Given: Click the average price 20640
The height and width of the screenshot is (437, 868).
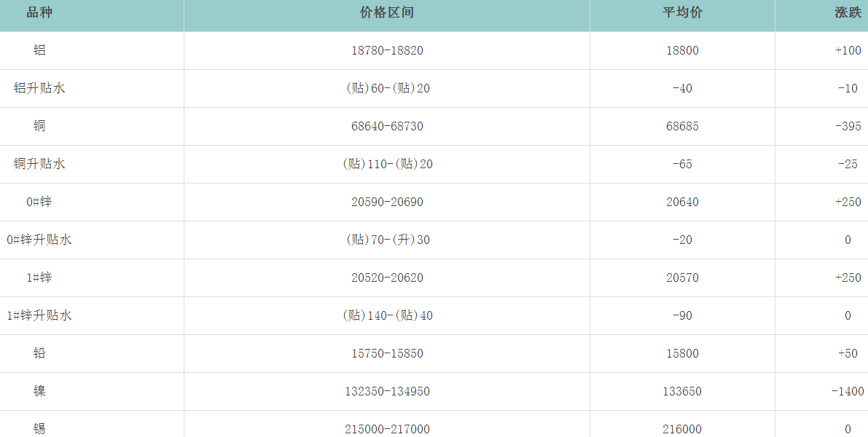Looking at the screenshot, I should 682,202.
